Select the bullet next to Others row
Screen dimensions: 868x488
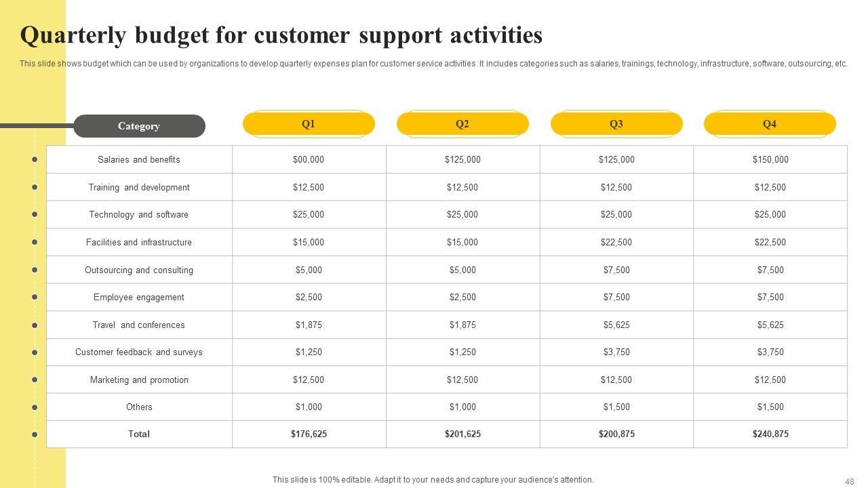pyautogui.click(x=35, y=407)
